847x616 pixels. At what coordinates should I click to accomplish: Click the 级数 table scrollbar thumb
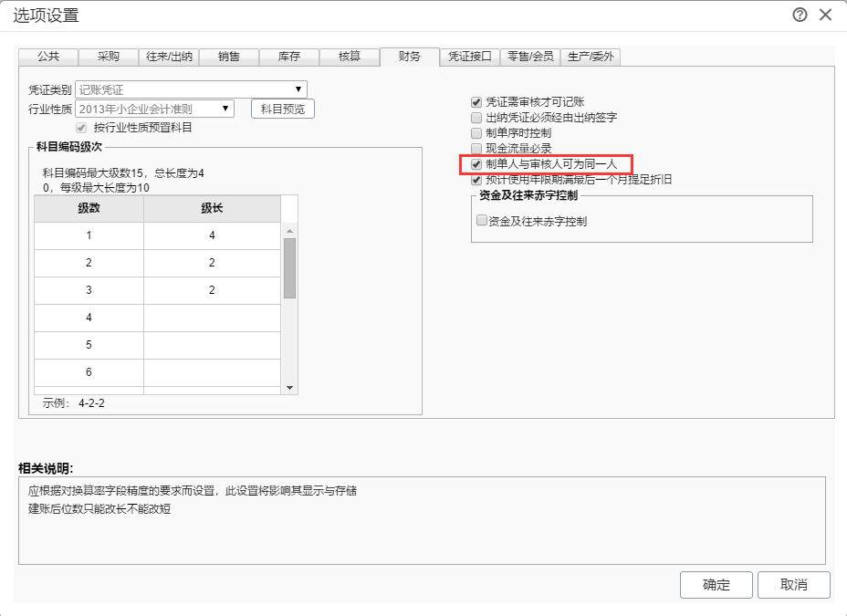click(290, 268)
